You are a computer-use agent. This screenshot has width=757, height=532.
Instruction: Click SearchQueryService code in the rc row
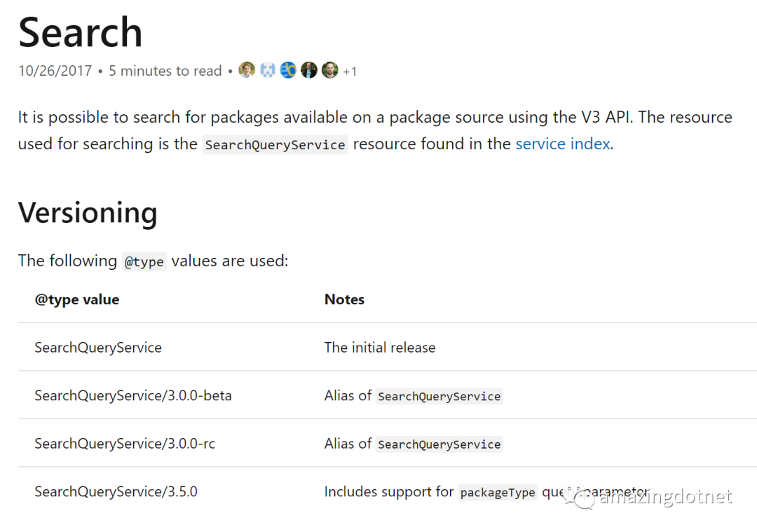[439, 444]
